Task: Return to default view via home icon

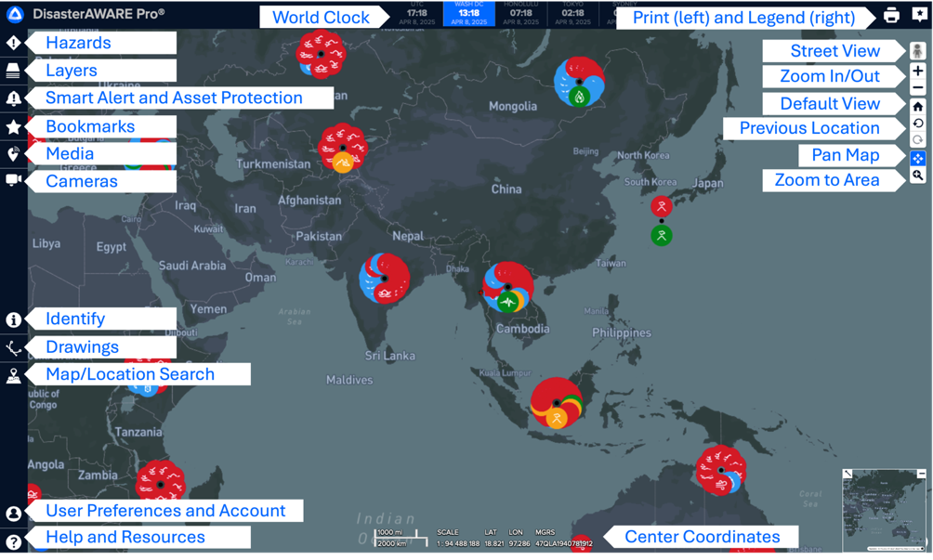Action: pos(917,107)
